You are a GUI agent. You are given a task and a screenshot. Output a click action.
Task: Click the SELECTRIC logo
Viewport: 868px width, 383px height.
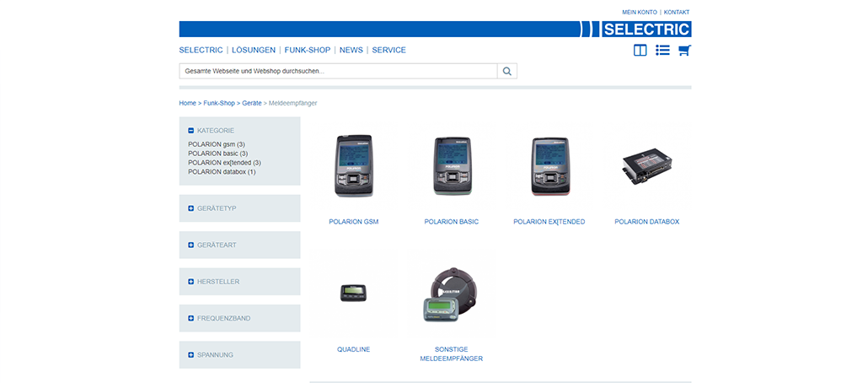coord(646,30)
